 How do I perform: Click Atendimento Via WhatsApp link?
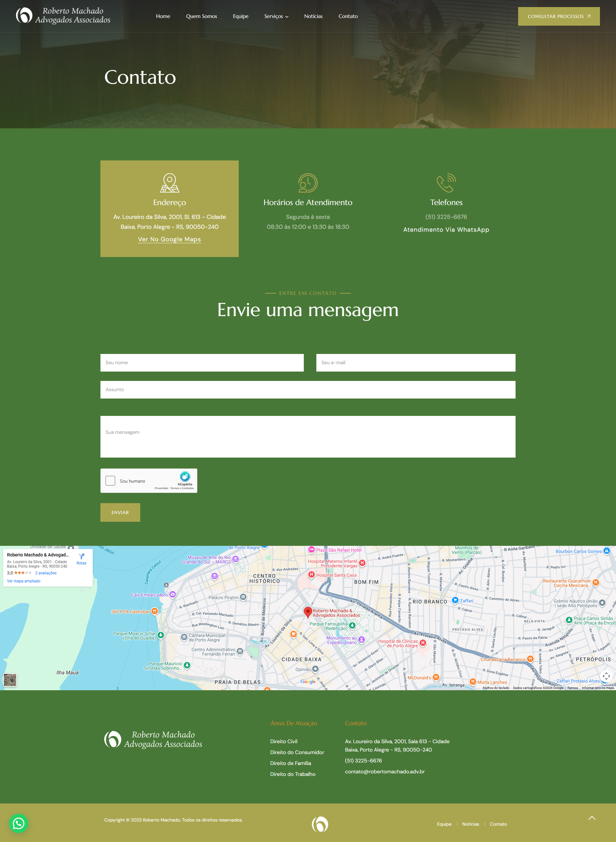click(446, 230)
